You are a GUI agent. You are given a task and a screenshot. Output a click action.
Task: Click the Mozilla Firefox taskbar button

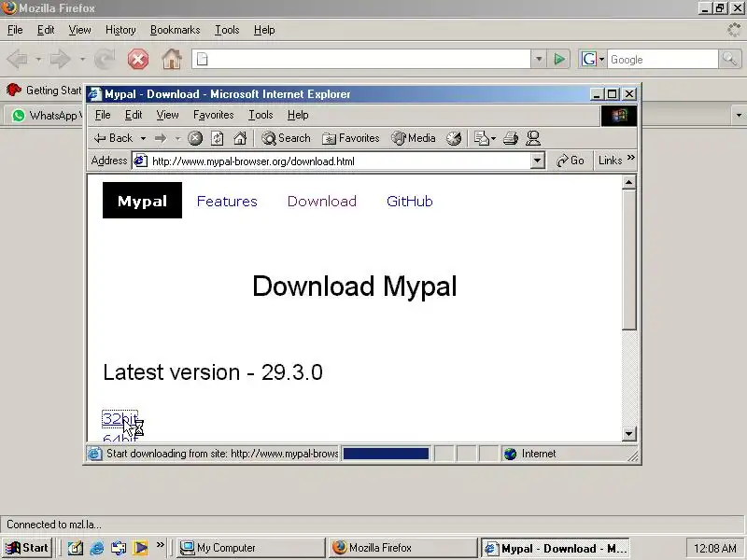coord(403,548)
